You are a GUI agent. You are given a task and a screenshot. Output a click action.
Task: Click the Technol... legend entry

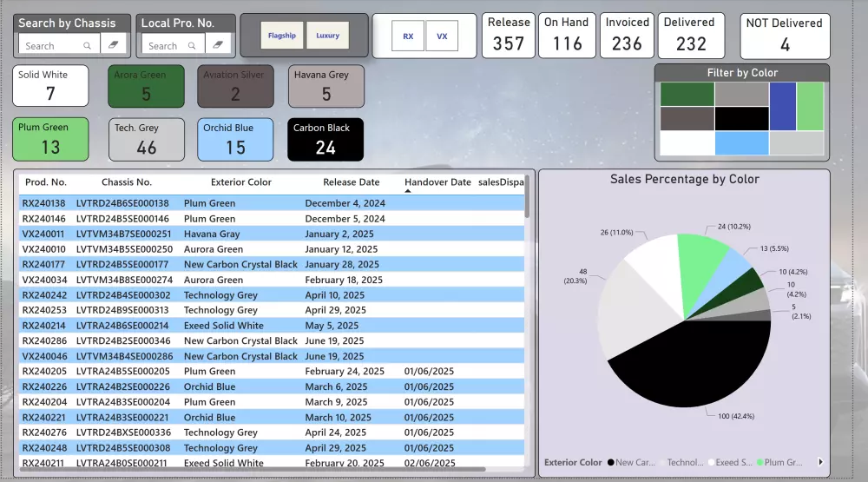(x=681, y=462)
